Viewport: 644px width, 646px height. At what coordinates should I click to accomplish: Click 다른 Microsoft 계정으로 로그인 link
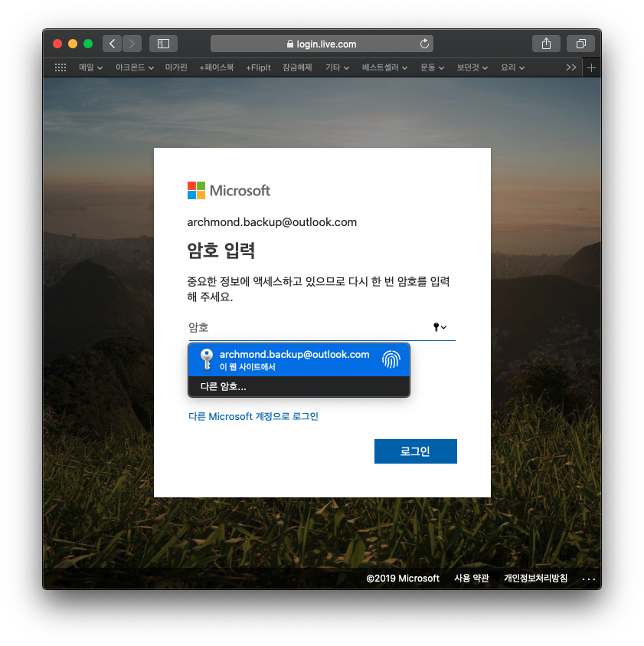coord(253,417)
